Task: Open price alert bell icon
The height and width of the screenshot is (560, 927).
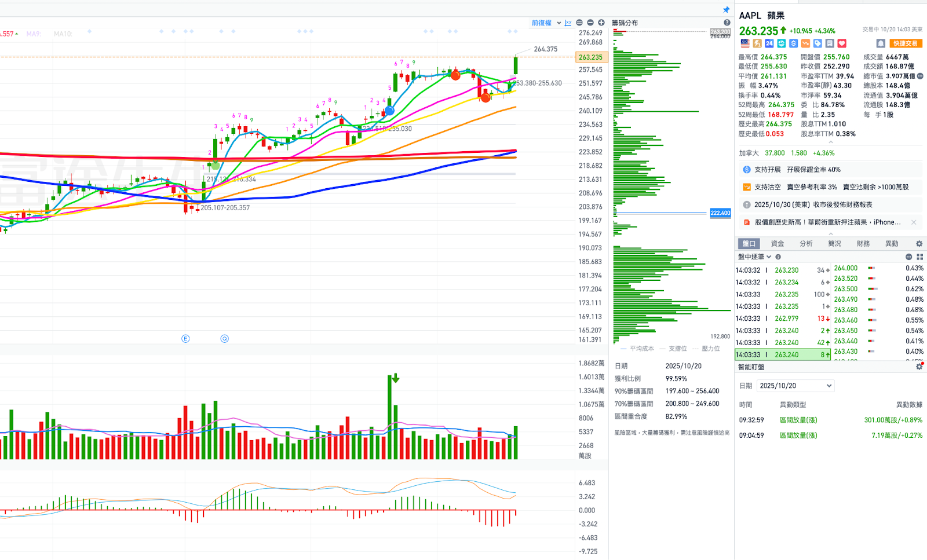Action: 881,43
